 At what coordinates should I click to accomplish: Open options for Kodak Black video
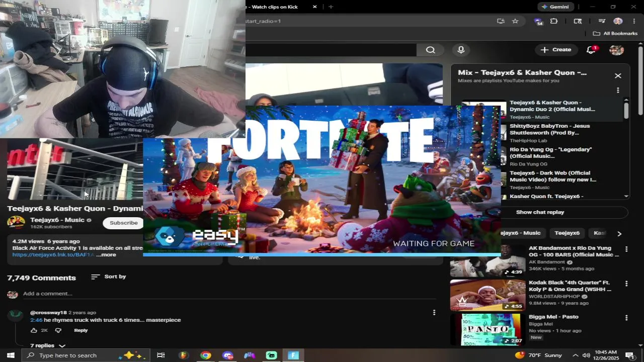pyautogui.click(x=626, y=284)
